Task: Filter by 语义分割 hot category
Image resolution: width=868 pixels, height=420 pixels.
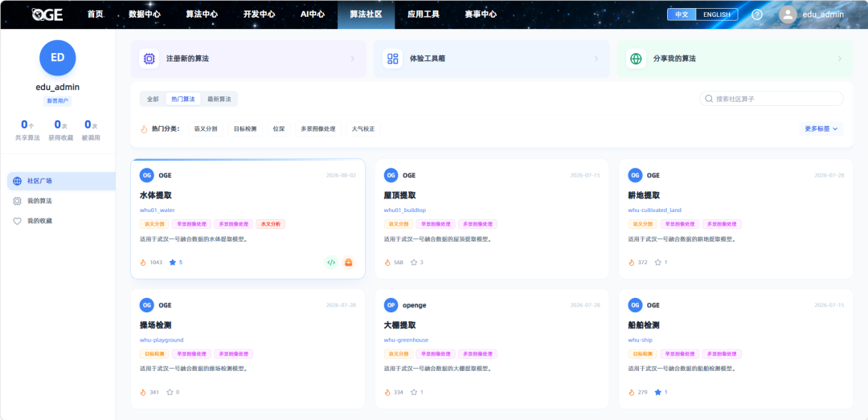Action: [x=206, y=129]
